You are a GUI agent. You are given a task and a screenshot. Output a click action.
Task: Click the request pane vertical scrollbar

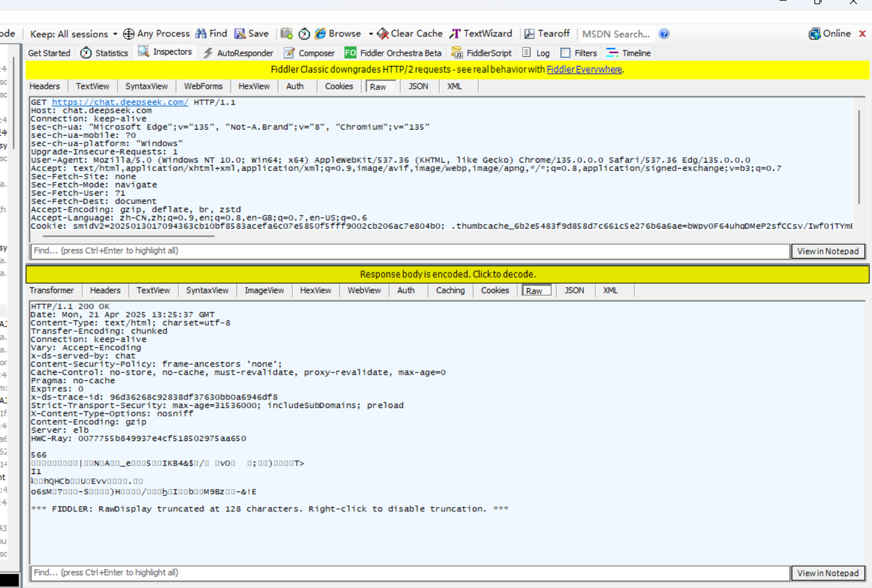click(x=859, y=156)
